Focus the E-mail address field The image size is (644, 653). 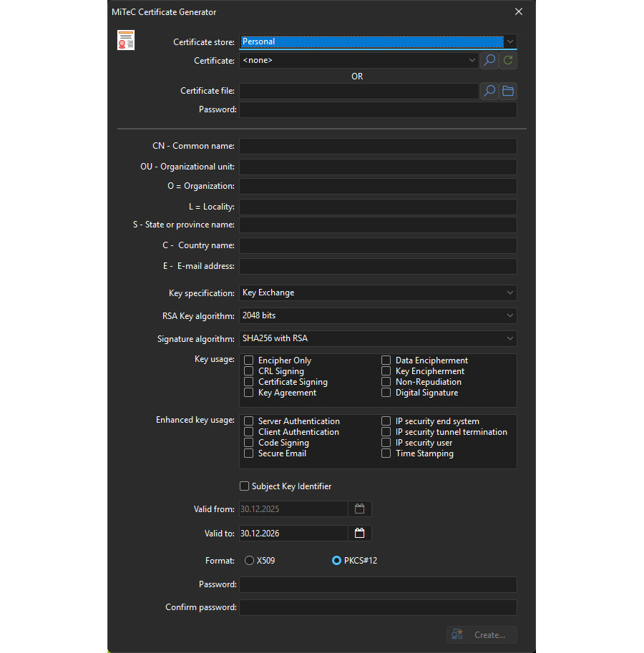(379, 267)
